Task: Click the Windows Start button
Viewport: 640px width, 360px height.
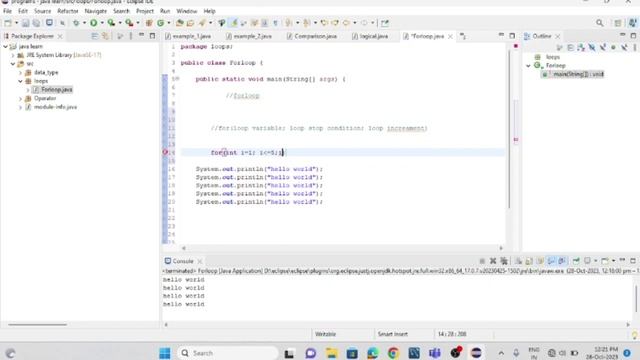Action: (x=165, y=353)
